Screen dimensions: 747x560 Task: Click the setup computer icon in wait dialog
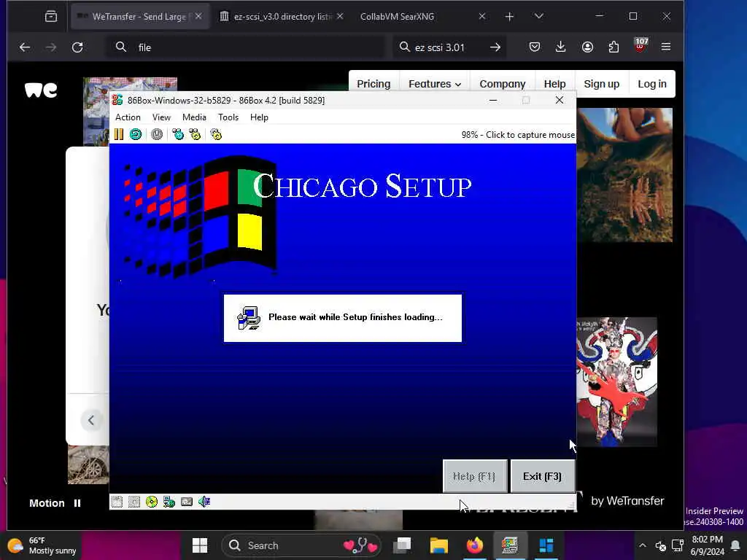249,318
